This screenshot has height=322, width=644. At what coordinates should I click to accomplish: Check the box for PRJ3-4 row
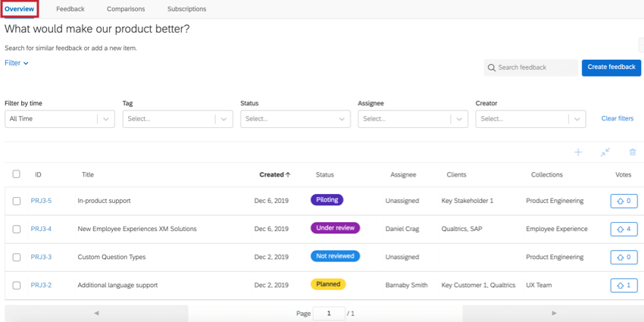coord(17,229)
